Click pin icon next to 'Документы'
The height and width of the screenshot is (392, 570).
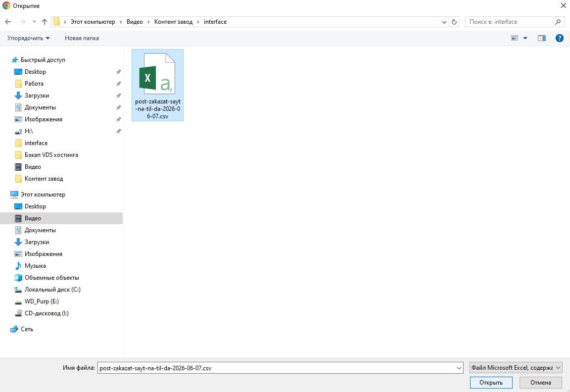tap(119, 107)
